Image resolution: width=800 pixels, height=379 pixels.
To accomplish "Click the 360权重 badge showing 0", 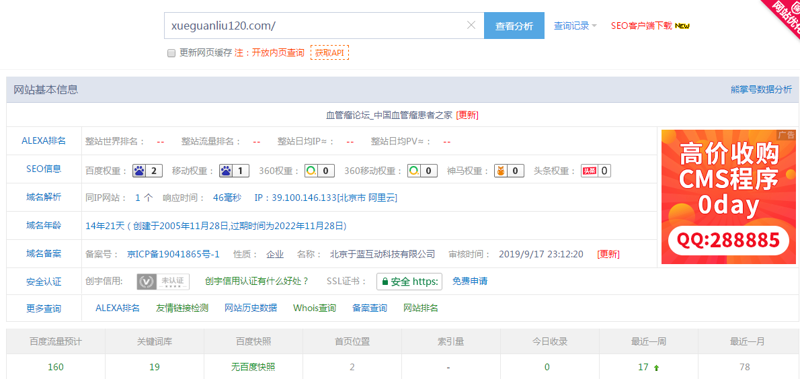I will [x=319, y=171].
